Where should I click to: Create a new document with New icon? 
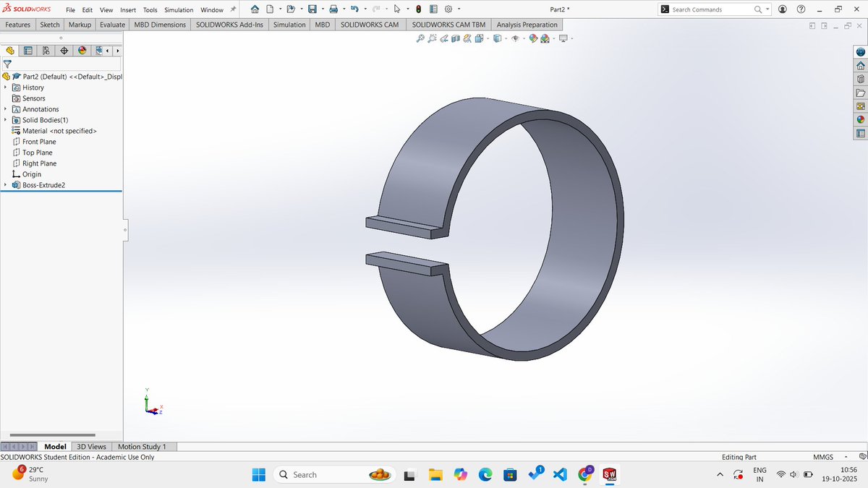270,9
